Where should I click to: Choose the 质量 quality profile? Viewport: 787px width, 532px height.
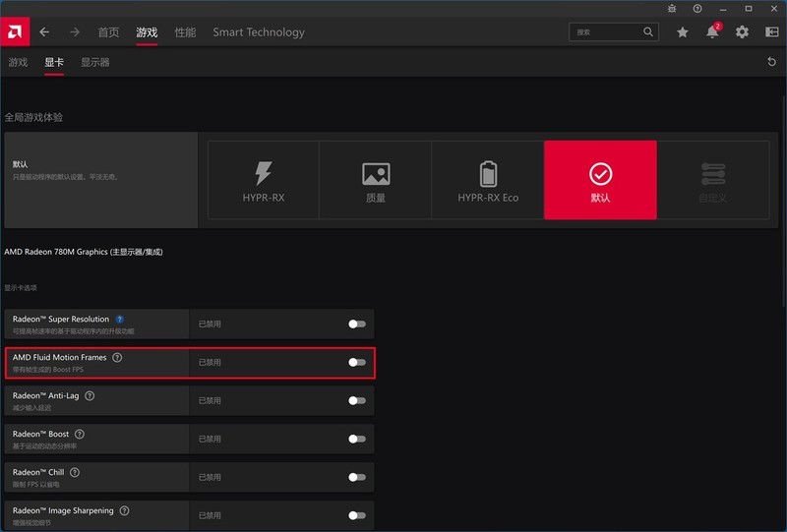pyautogui.click(x=376, y=180)
